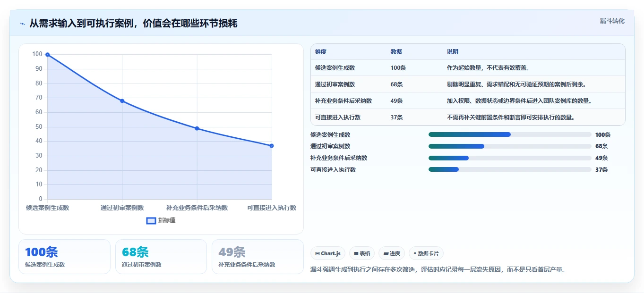Click x-axis label 候选案例生成数
The image size is (644, 293).
47,208
